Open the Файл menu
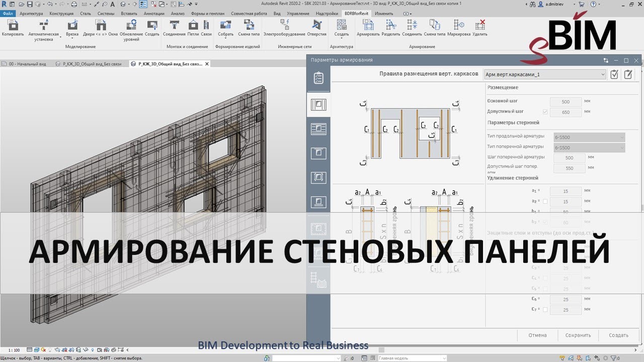The width and height of the screenshot is (644, 362). pyautogui.click(x=8, y=14)
